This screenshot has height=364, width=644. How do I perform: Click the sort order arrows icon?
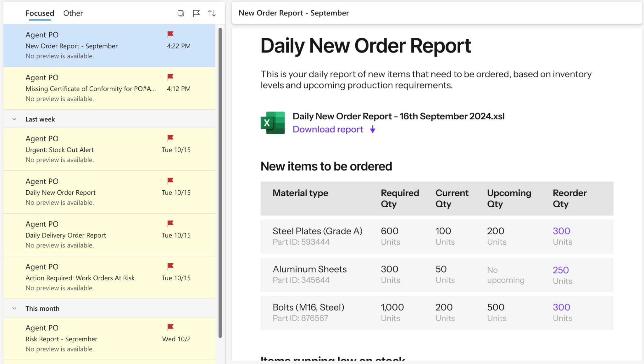pos(212,13)
